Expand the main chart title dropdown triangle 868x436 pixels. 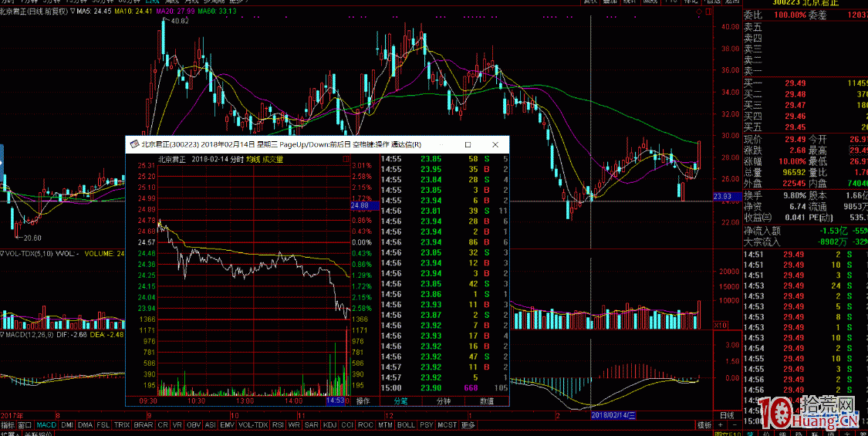(x=73, y=11)
